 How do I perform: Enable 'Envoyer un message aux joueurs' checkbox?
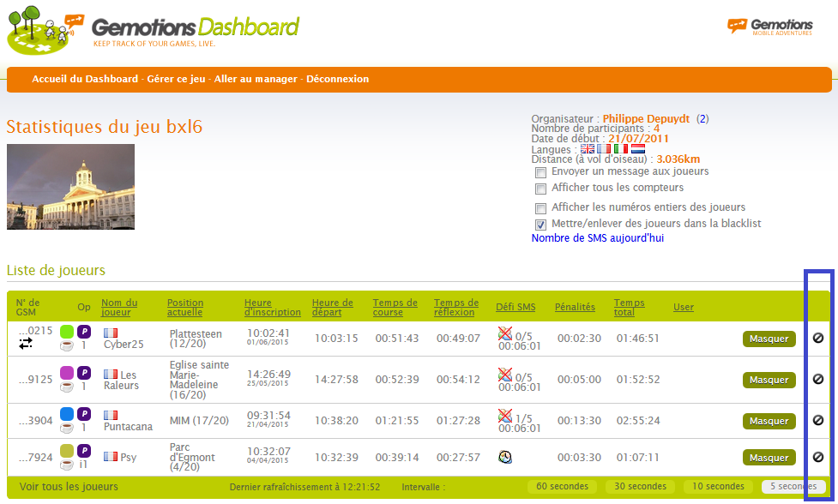540,173
